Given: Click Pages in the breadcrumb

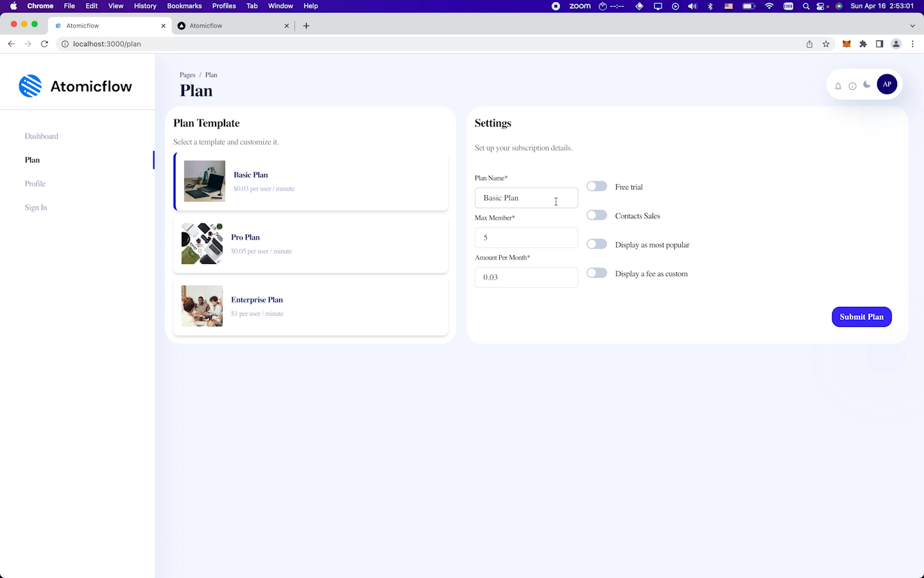Looking at the screenshot, I should click(187, 75).
